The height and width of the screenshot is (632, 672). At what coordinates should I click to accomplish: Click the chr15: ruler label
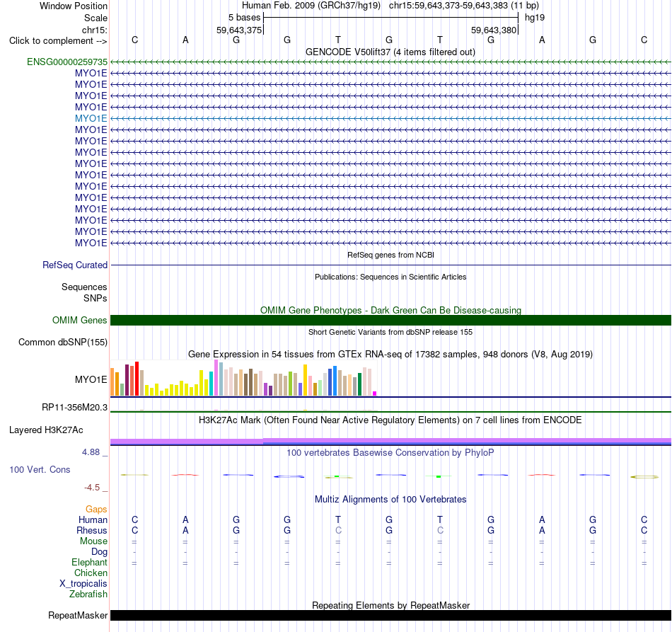coord(95,30)
